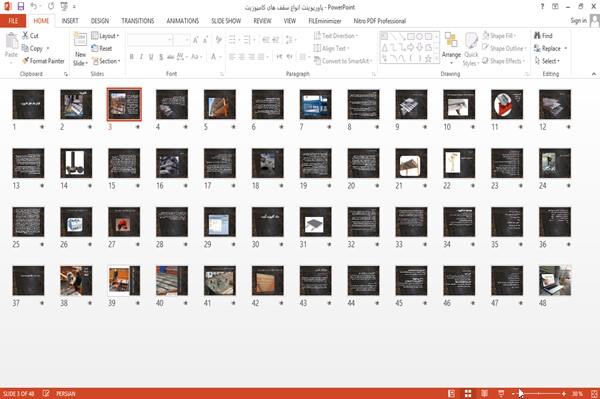
Task: Click the zoom slider in status bar
Action: coord(539,393)
